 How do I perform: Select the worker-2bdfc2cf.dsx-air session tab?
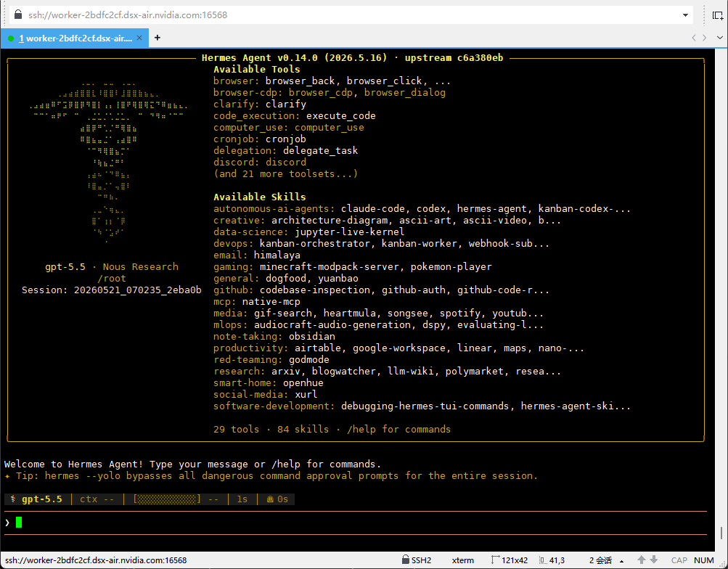(x=75, y=38)
